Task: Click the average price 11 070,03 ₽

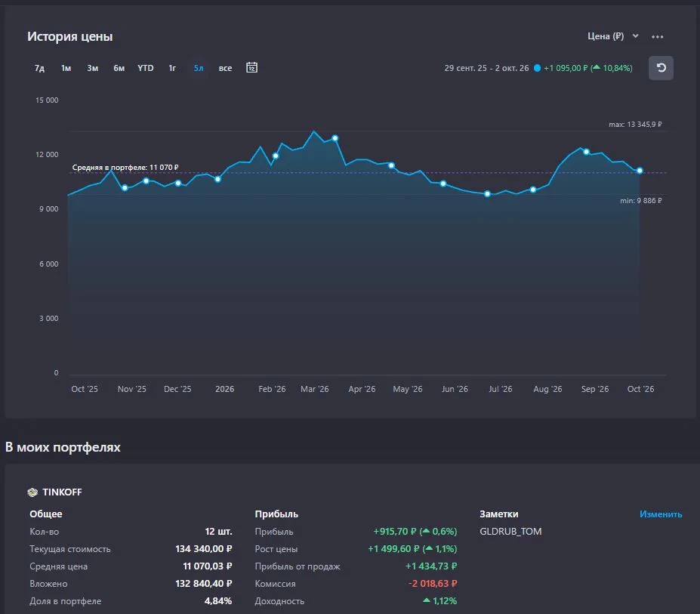Action: pos(208,566)
